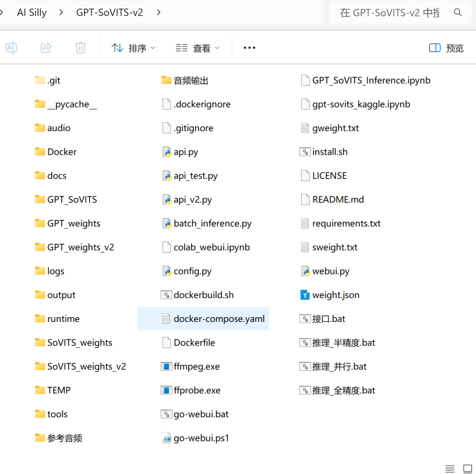
Task: Open the 排序 sort dropdown
Action: (x=133, y=48)
